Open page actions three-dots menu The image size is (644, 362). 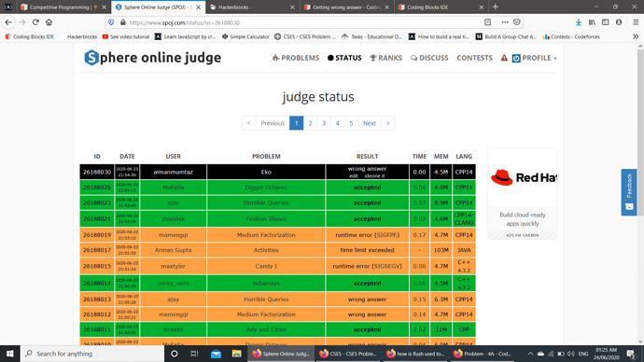click(x=505, y=22)
